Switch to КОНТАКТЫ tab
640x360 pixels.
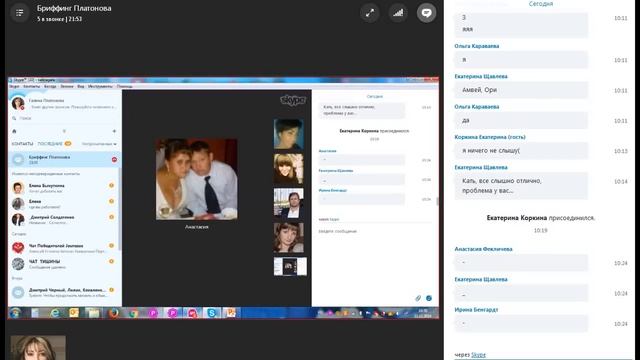(22, 144)
